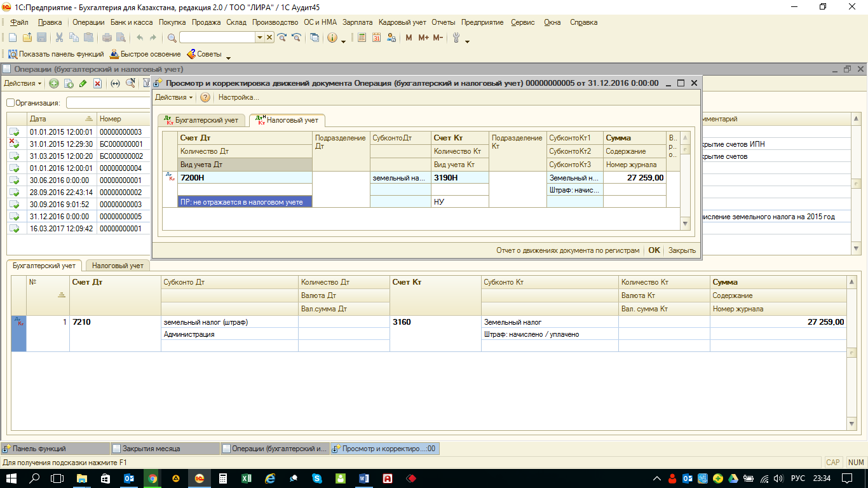Click the Copy icon in main toolbar
This screenshot has width=868, height=488.
pyautogui.click(x=74, y=37)
